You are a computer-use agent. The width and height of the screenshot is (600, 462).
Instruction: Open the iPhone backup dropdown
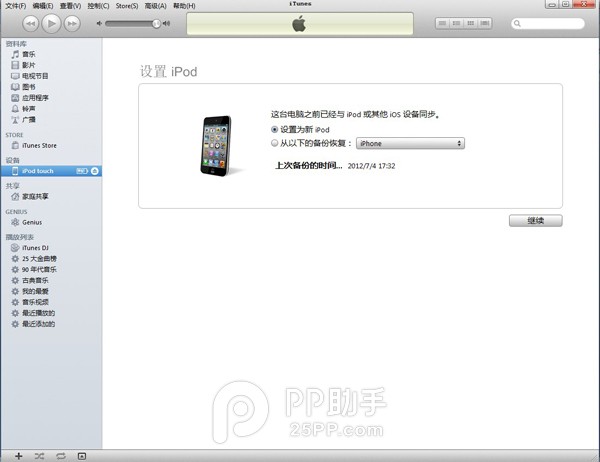coord(410,144)
